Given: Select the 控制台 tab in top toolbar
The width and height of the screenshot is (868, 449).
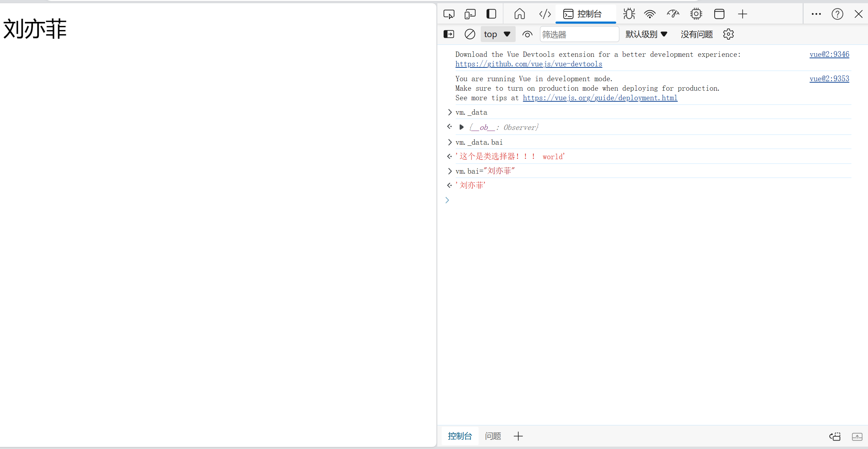Looking at the screenshot, I should (x=585, y=14).
